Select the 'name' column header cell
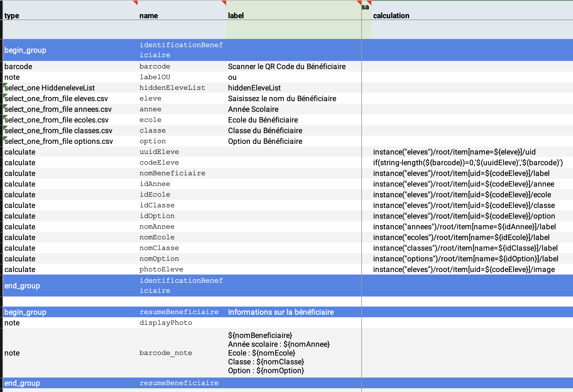This screenshot has height=392, width=573. (x=182, y=10)
